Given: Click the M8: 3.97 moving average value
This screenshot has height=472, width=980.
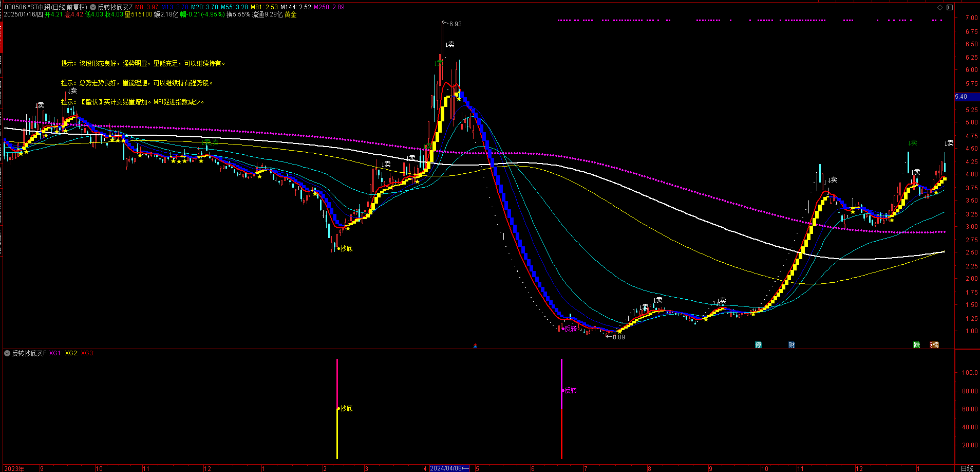Looking at the screenshot, I should [x=146, y=7].
